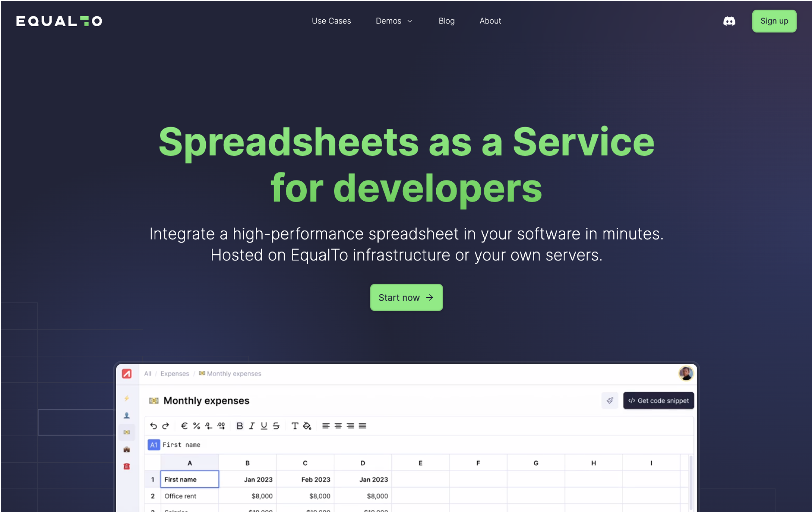Select the lightning bolt sidebar icon
The height and width of the screenshot is (512, 812).
[127, 398]
